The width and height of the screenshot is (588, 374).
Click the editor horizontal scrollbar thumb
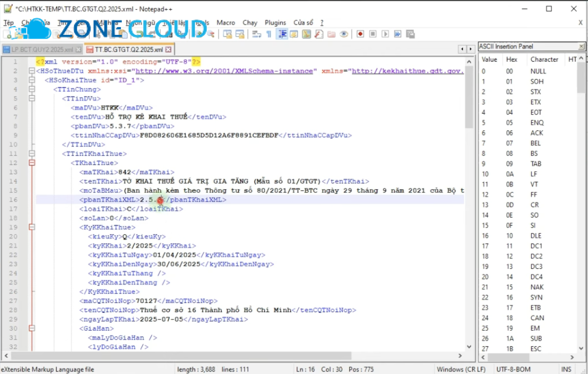click(x=181, y=356)
